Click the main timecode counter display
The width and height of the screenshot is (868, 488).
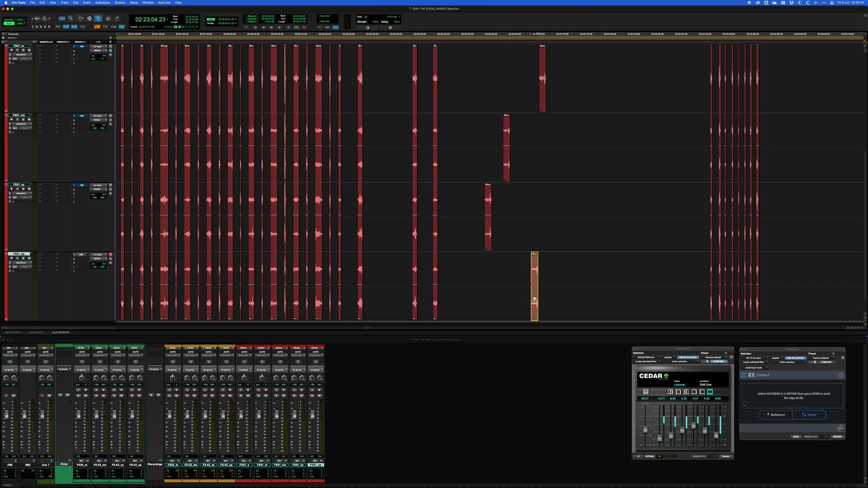pos(150,19)
